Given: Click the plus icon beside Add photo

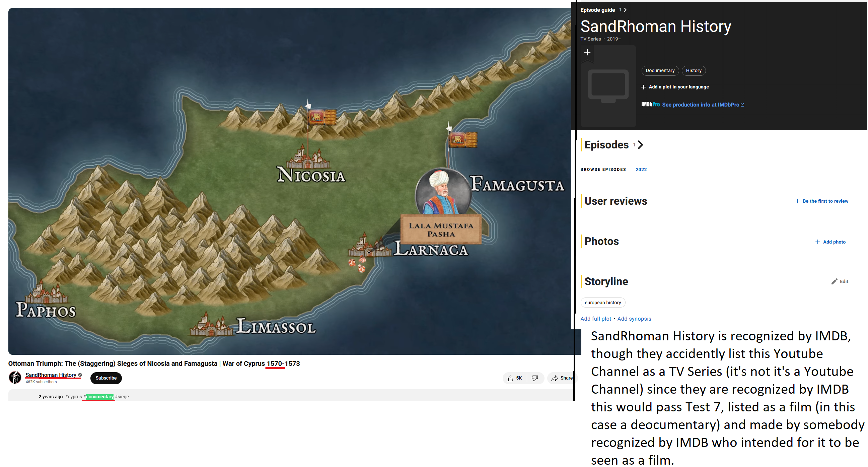Looking at the screenshot, I should (x=817, y=242).
